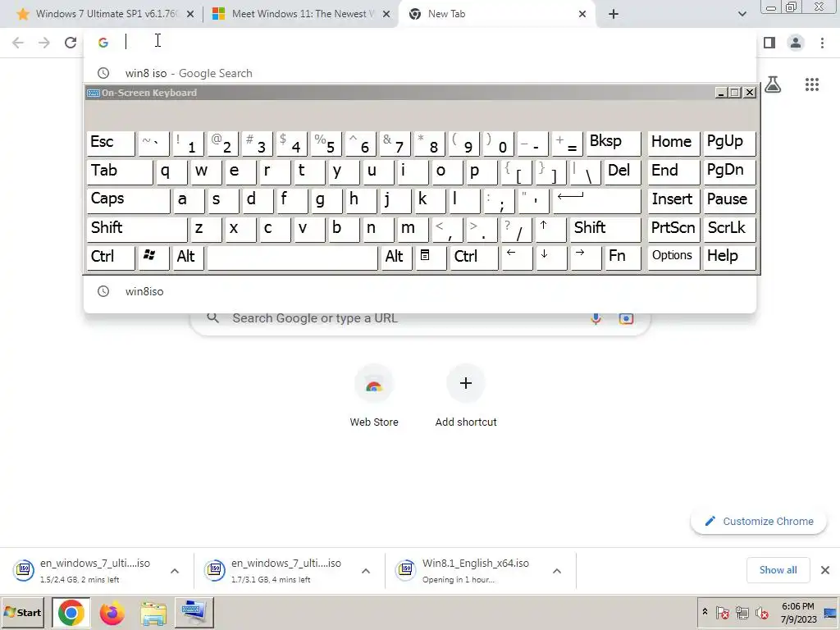This screenshot has width=840, height=630.
Task: Click the Windows logo key on keyboard
Action: click(153, 258)
